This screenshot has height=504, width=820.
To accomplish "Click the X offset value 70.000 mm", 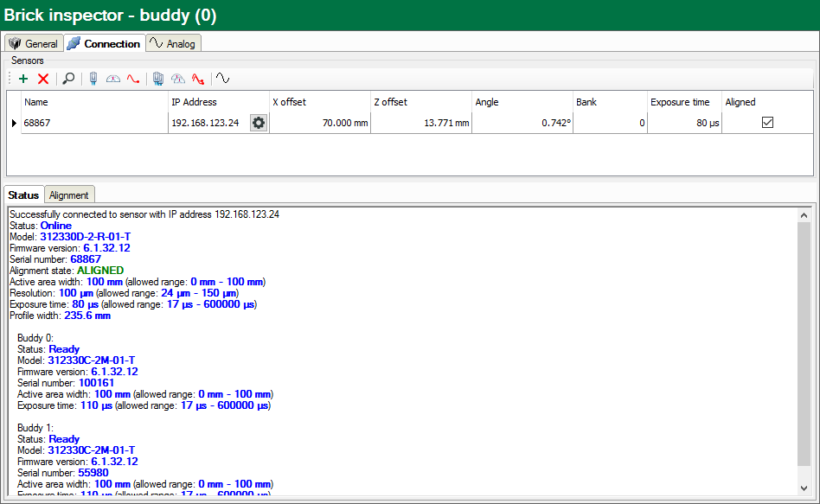I will coord(345,123).
